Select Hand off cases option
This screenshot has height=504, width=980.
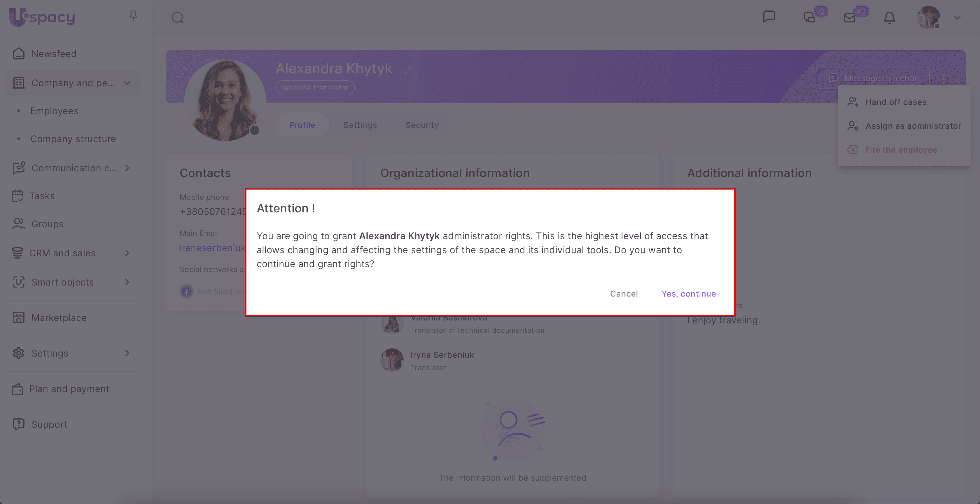pyautogui.click(x=896, y=102)
